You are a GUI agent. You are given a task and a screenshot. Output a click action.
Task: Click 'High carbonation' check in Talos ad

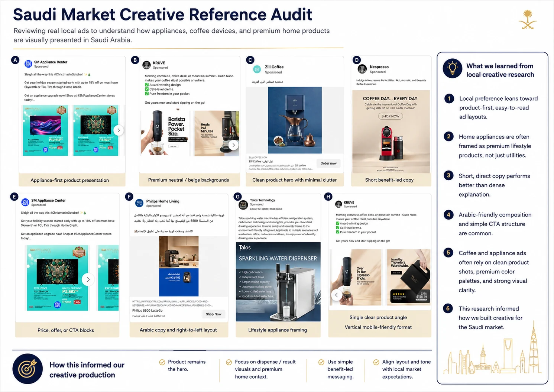[x=240, y=272]
